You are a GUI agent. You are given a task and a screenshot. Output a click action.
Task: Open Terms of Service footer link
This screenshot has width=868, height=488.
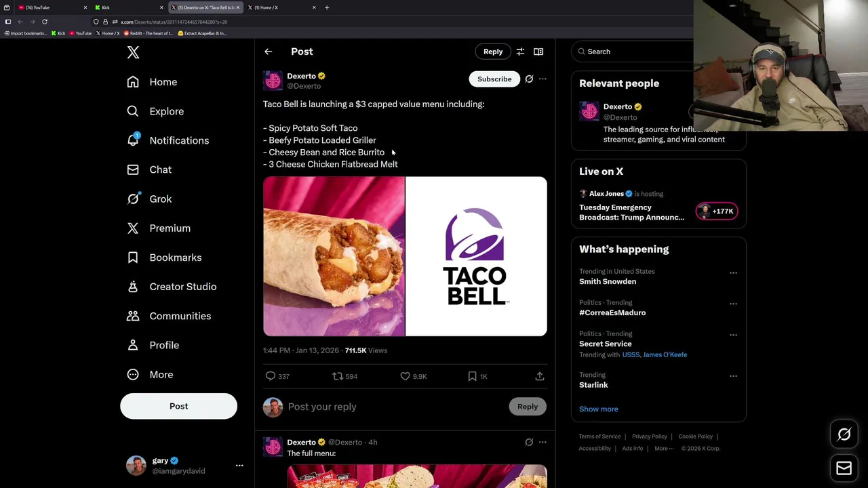[599, 436]
